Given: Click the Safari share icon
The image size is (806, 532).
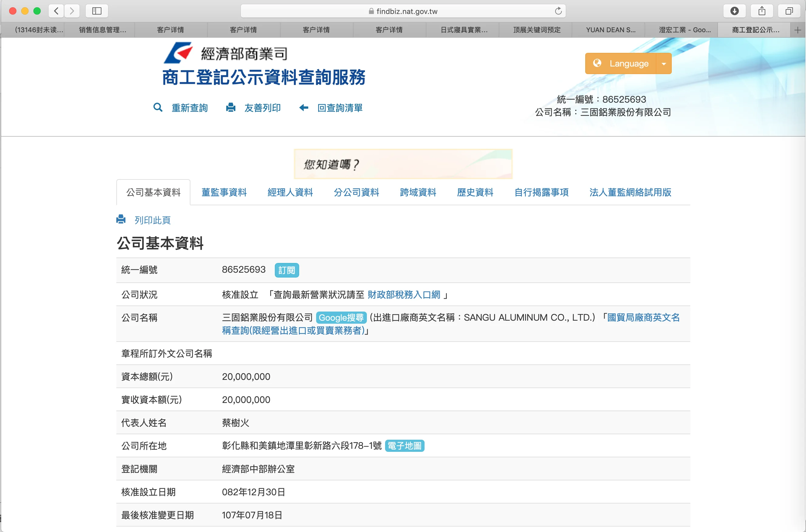Looking at the screenshot, I should point(762,11).
